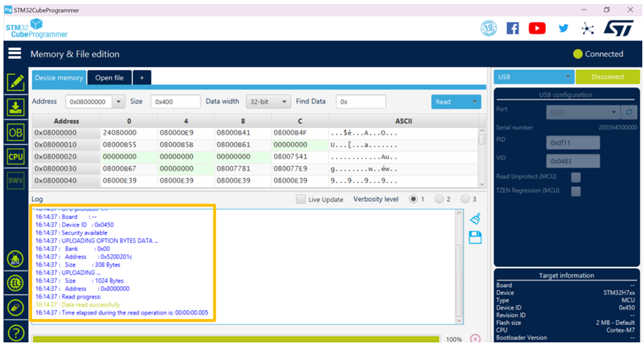Click log line Security available
Viewport: 644px width, 347px height.
point(71,233)
